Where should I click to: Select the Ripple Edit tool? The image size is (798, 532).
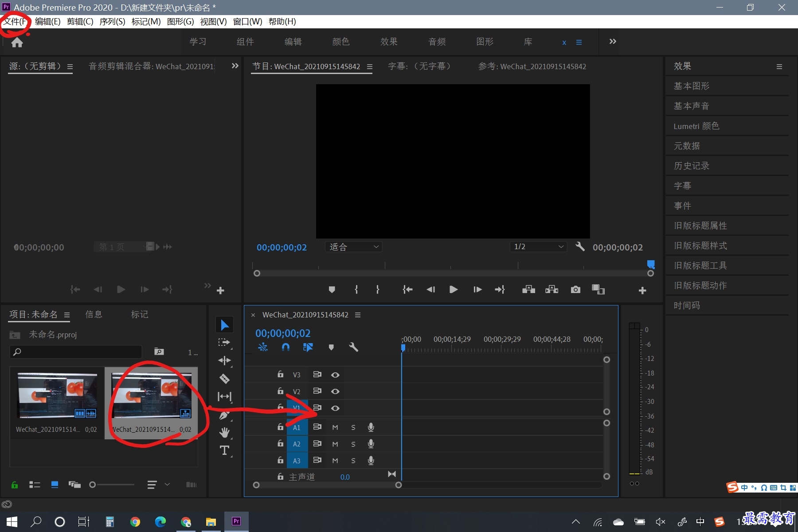pyautogui.click(x=224, y=360)
